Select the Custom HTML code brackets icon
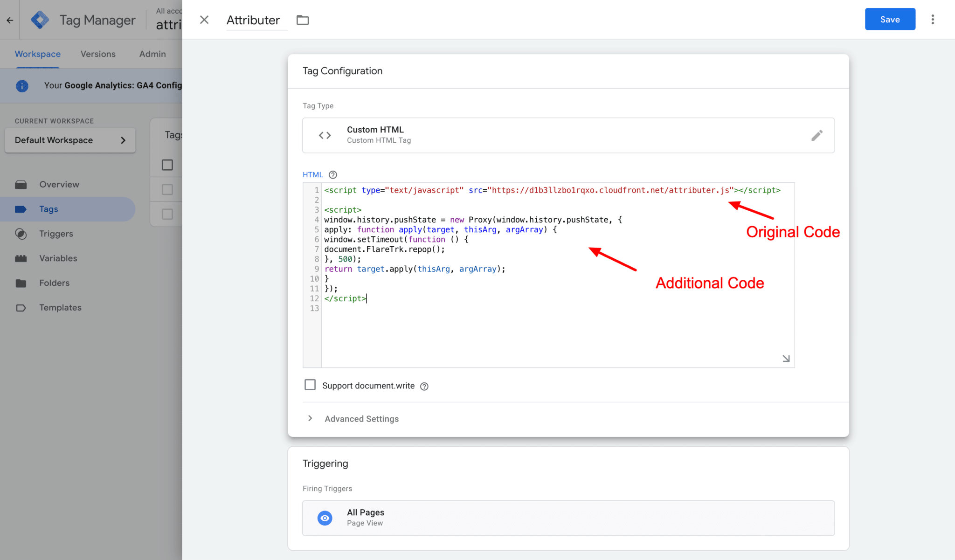 coord(325,135)
